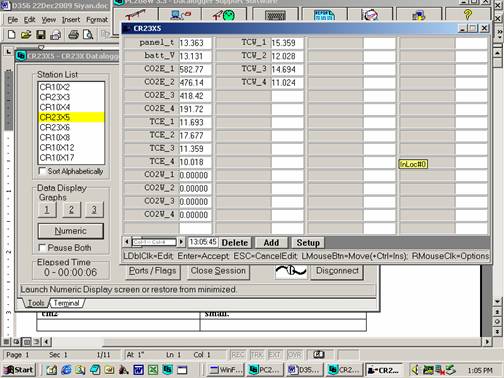This screenshot has height=378, width=504.
Task: Launch Excel from the quick launch bar
Action: tap(153, 369)
